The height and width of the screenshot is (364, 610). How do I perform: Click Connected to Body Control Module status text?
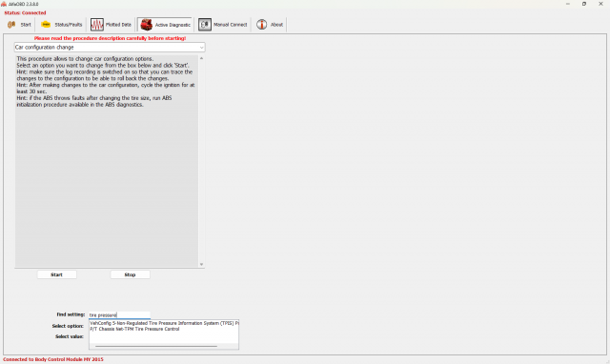coord(53,359)
